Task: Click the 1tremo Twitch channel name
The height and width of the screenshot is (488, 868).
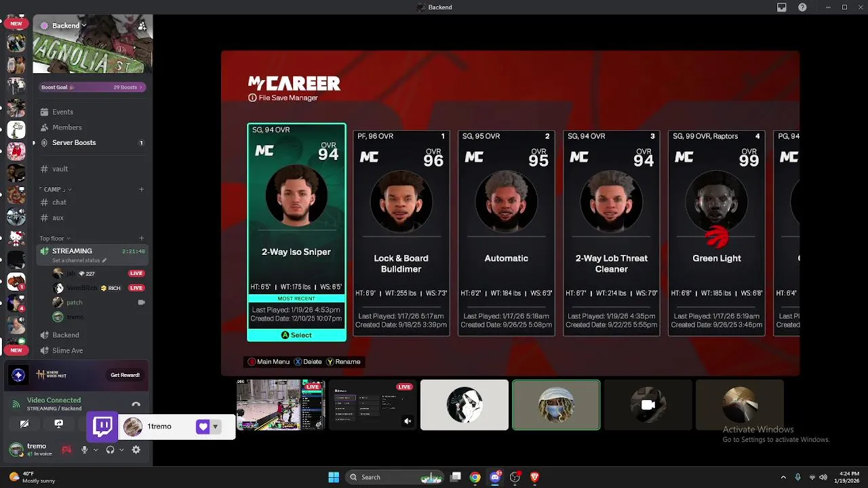Action: [159, 426]
